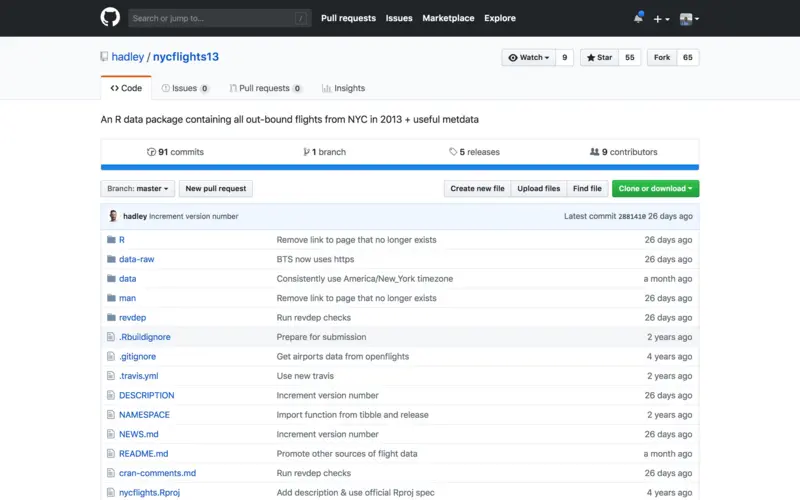
Task: Star the nycflights13 repository
Action: tap(599, 58)
